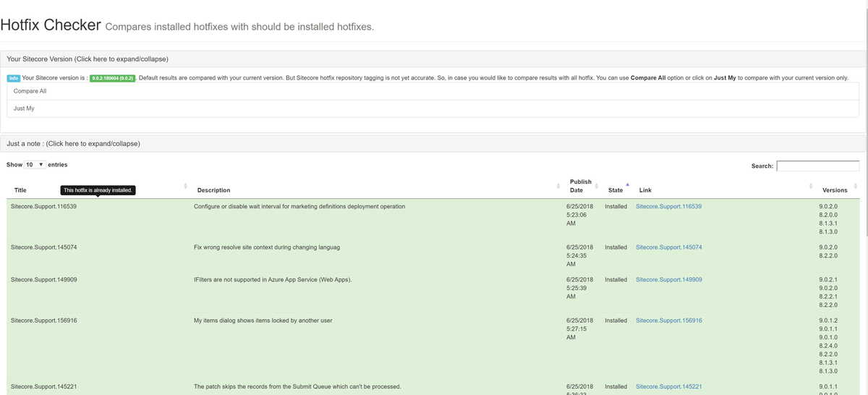
Task: Sort table by State column
Action: pyautogui.click(x=616, y=190)
